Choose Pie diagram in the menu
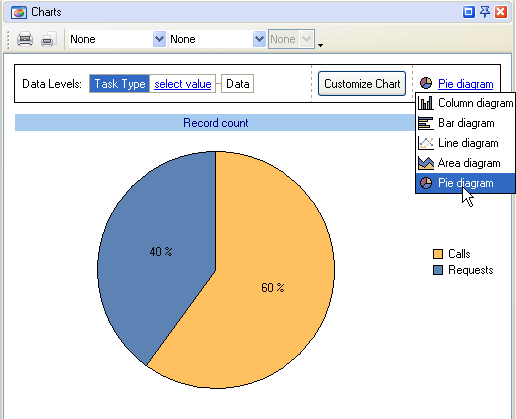 [465, 183]
